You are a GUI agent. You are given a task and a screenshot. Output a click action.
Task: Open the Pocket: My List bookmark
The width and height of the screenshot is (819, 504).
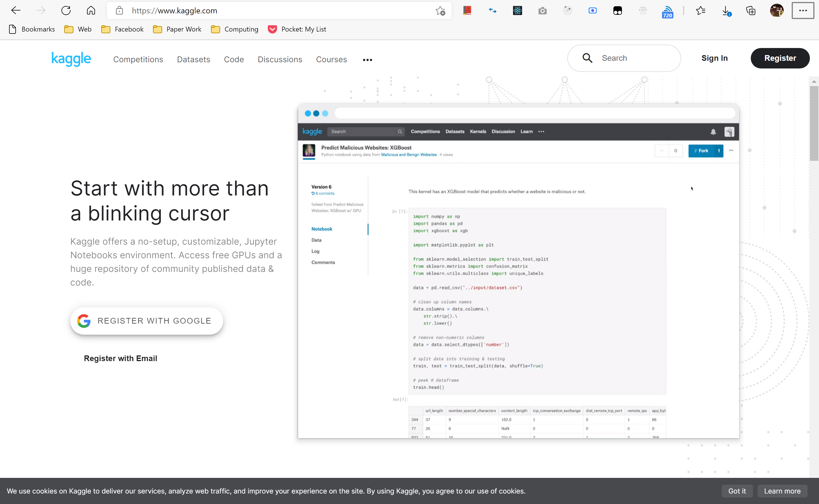tap(297, 29)
